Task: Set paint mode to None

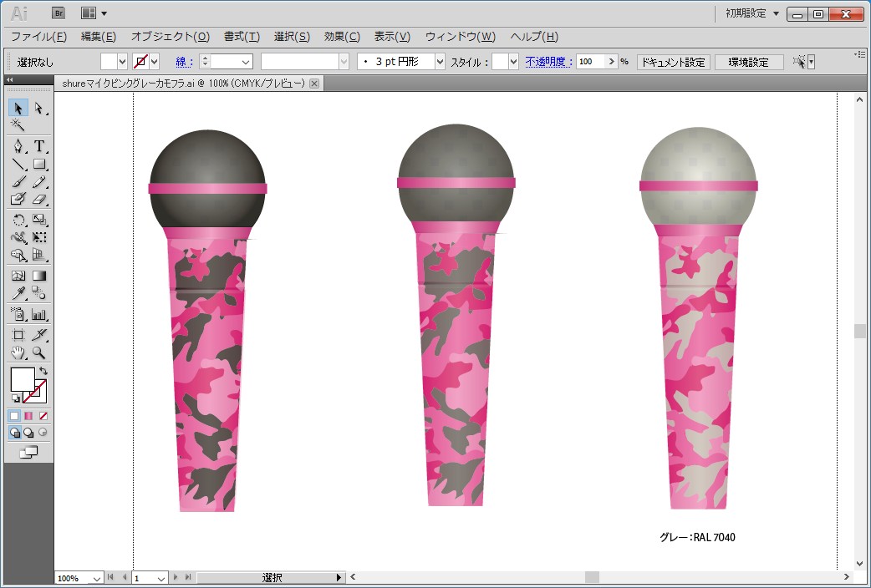Action: pos(43,415)
